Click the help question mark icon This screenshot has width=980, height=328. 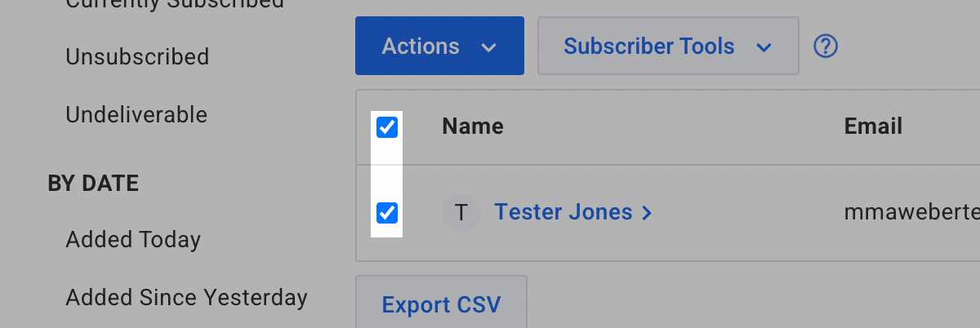coord(826,46)
